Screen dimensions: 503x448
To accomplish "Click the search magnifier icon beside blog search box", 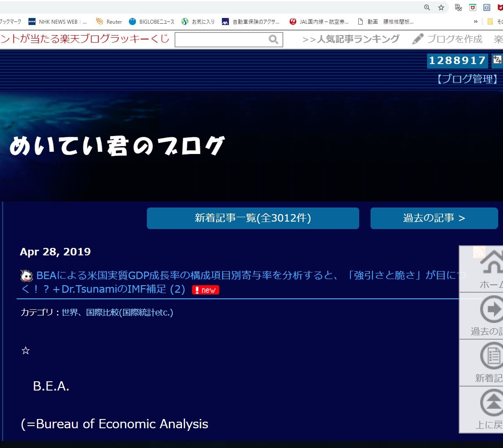I will tap(274, 40).
